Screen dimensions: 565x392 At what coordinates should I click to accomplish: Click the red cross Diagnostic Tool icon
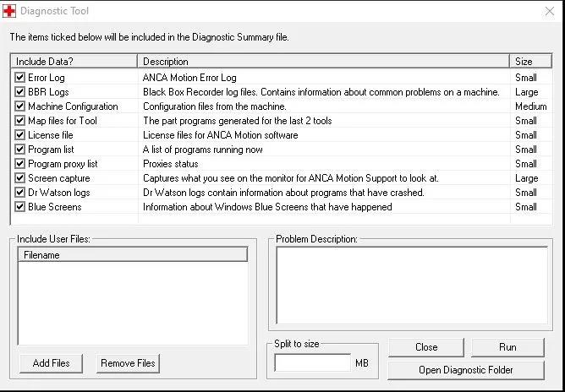point(9,11)
